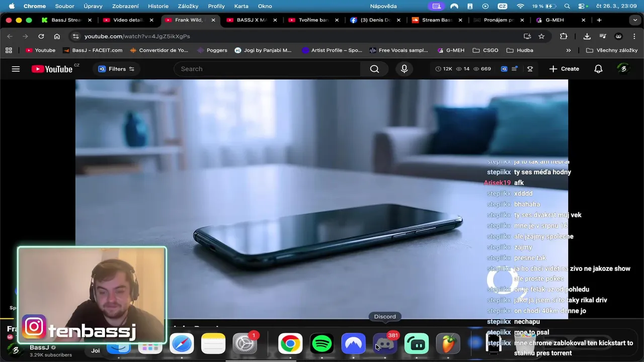Open Všechny záložky bookmarks folder
Image resolution: width=644 pixels, height=362 pixels.
612,50
